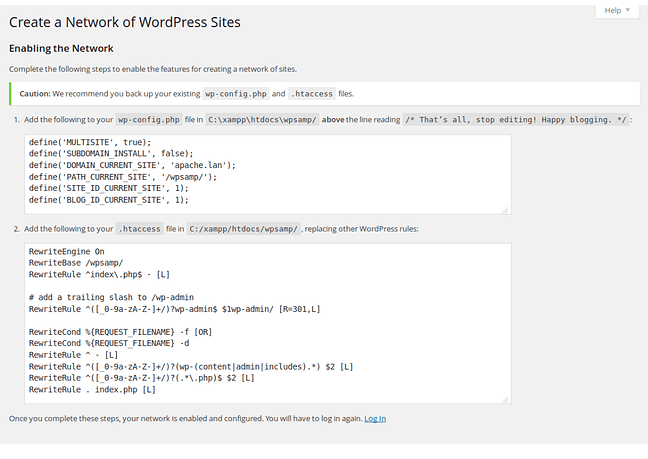Open the Help dropdown tab
The height and width of the screenshot is (459, 648).
click(617, 10)
